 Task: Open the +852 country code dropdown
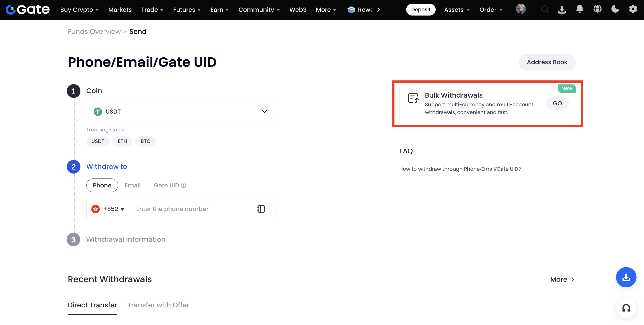click(114, 209)
